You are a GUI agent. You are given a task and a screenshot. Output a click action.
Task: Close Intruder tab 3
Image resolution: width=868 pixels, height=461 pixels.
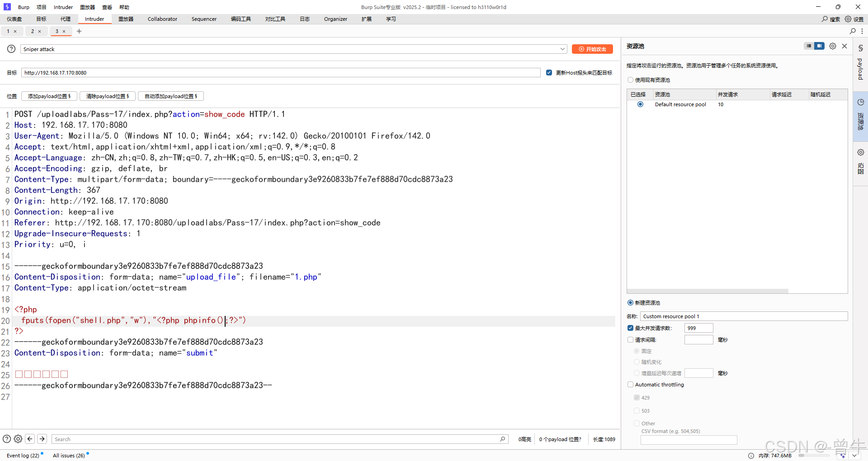(64, 31)
